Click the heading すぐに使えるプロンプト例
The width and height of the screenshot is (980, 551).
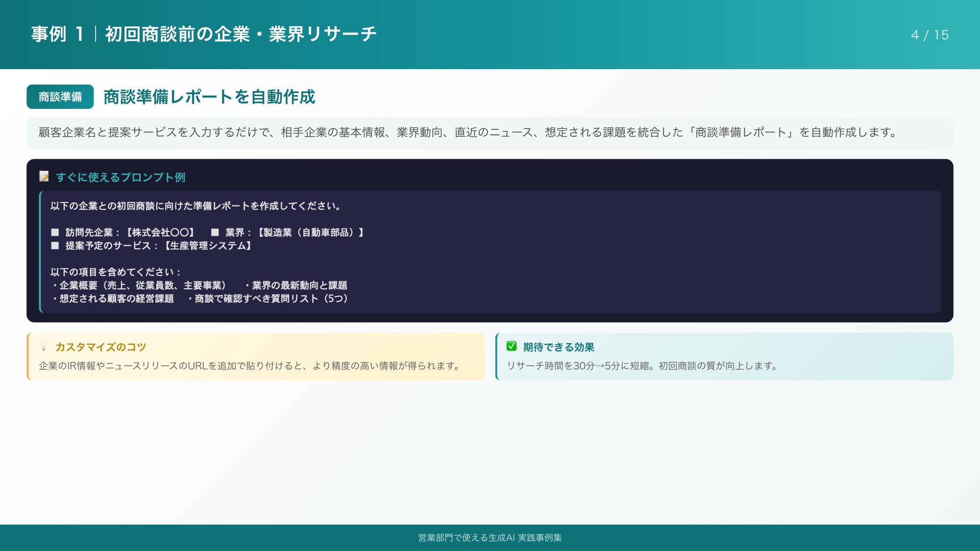pos(121,177)
